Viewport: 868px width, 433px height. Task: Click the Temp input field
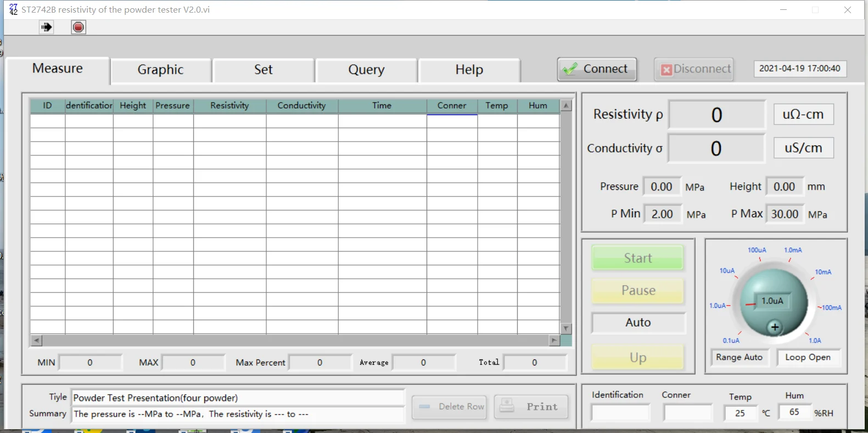click(741, 413)
